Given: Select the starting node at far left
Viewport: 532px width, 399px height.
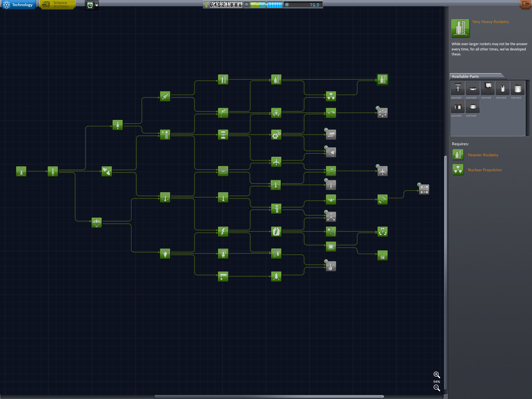Looking at the screenshot, I should pyautogui.click(x=21, y=172).
